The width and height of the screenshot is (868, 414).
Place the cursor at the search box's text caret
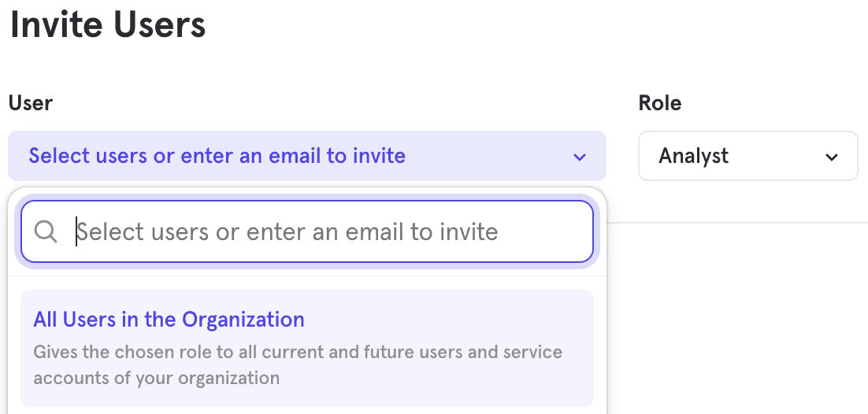click(76, 231)
